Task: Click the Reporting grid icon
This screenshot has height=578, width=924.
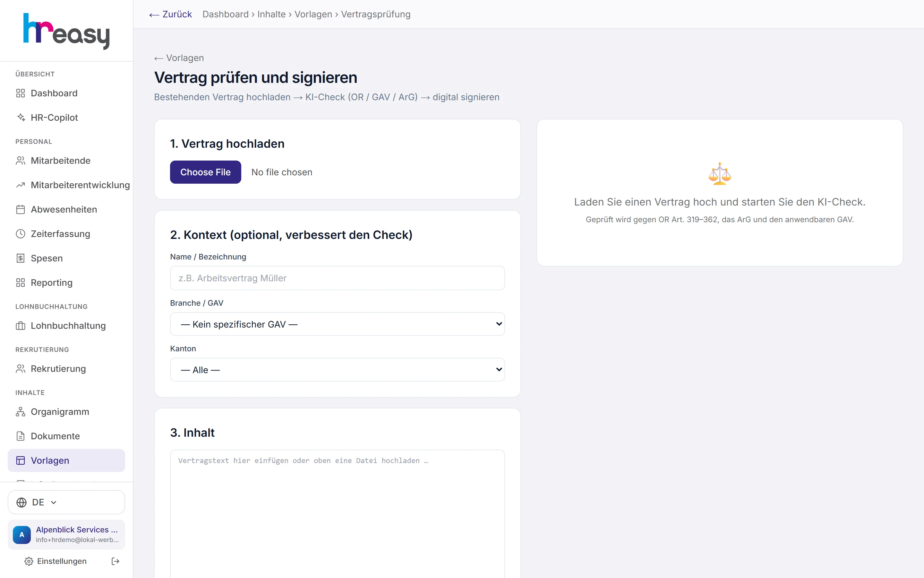Action: pos(21,283)
